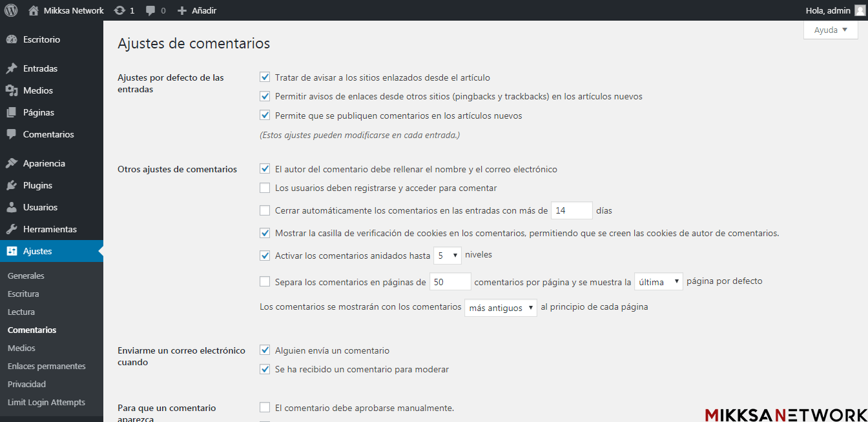Open the Apariencia menu

click(x=44, y=163)
